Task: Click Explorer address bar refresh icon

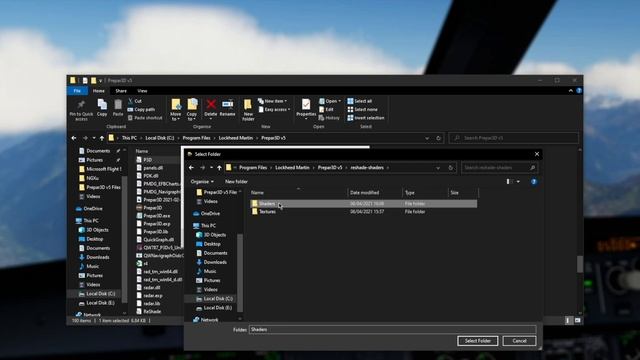Action: pyautogui.click(x=439, y=138)
